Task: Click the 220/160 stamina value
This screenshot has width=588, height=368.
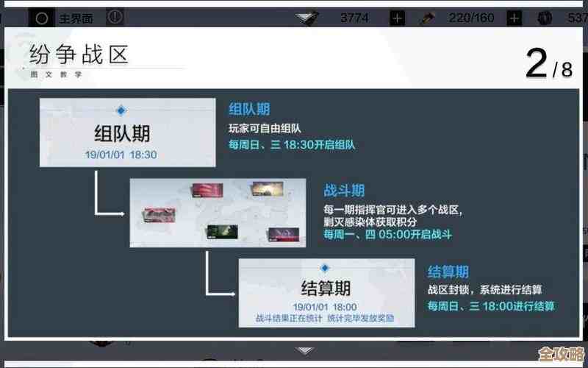Action: (x=471, y=18)
